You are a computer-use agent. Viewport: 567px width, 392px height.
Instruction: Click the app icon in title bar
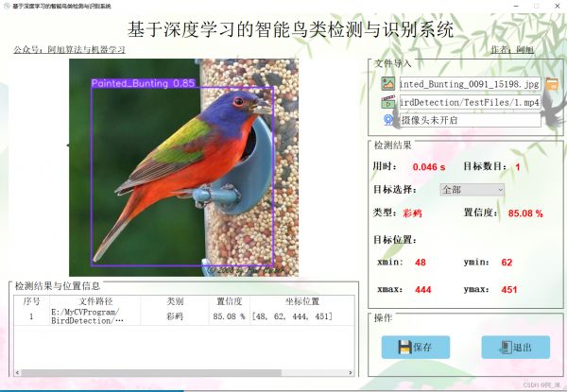tap(7, 6)
